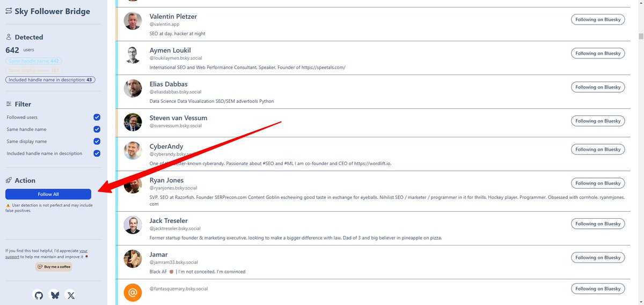Screen dimensions: 644x305
Task: Click Following on Bluesky for Jamar
Action: pyautogui.click(x=598, y=257)
